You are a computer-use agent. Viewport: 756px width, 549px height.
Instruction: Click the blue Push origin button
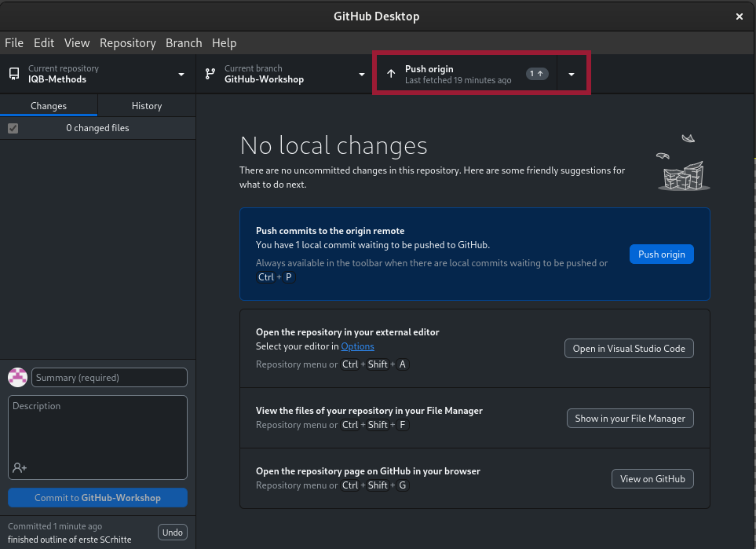click(661, 254)
